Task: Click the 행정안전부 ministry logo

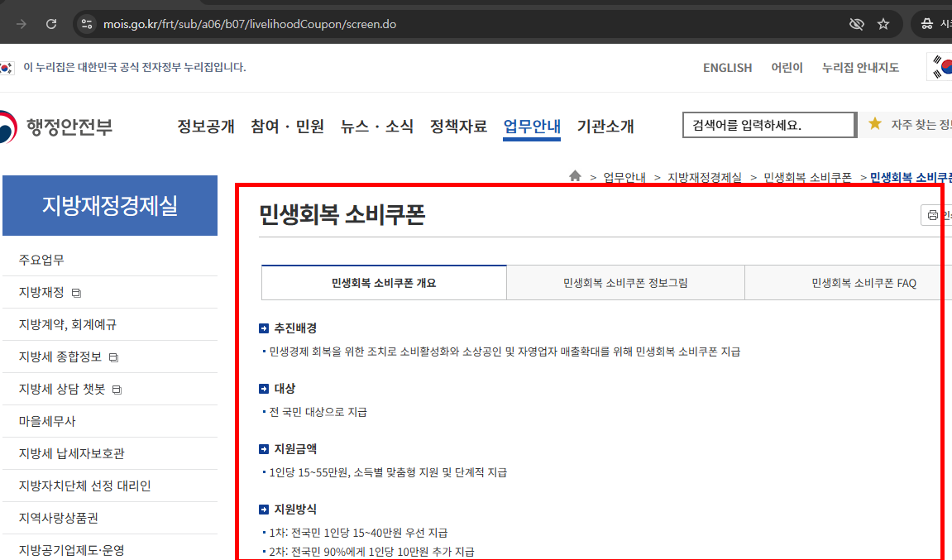Action: click(x=50, y=126)
